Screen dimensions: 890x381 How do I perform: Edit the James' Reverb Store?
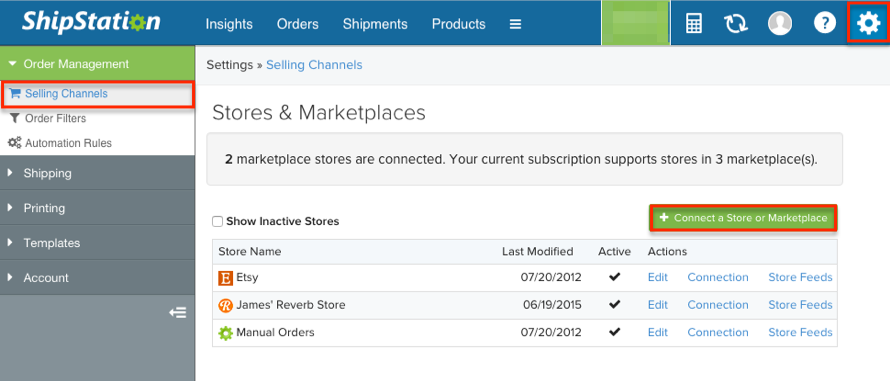[x=658, y=305]
